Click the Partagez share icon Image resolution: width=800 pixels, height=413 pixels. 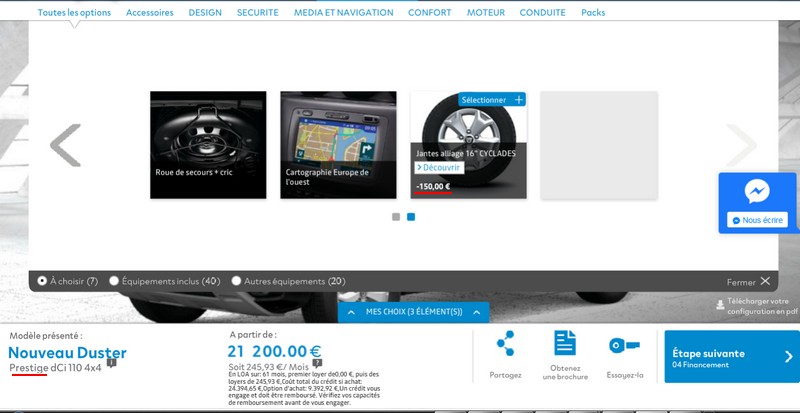[505, 344]
